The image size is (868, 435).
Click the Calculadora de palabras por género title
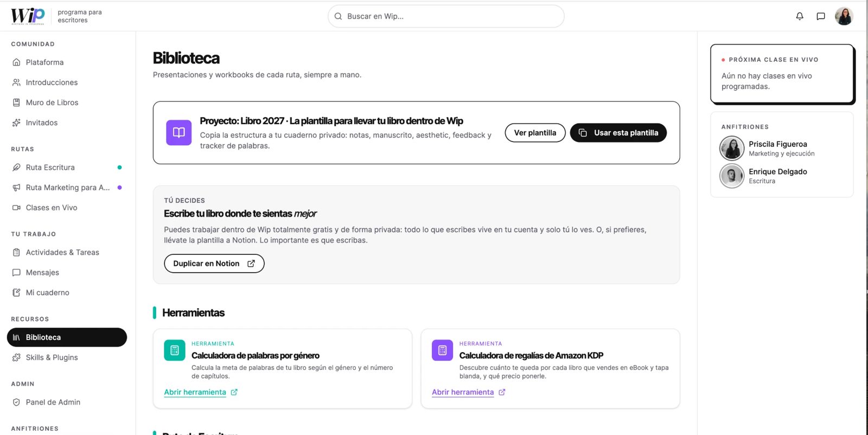[256, 356]
